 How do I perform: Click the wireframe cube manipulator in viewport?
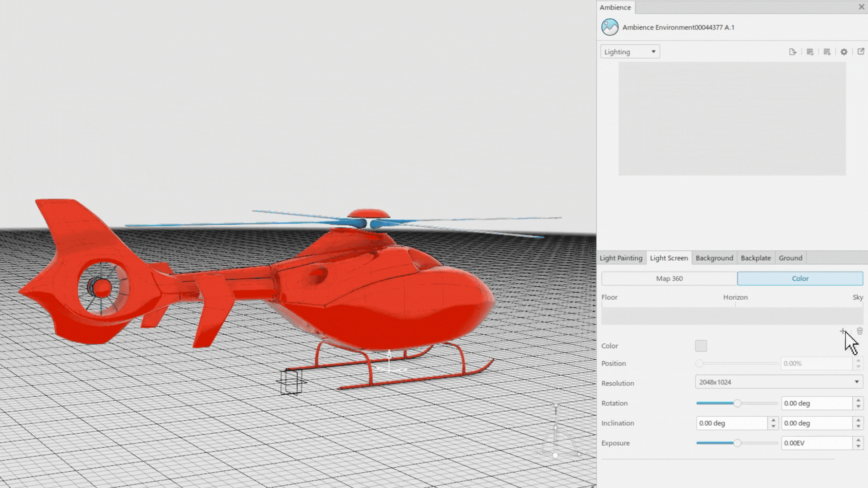291,382
